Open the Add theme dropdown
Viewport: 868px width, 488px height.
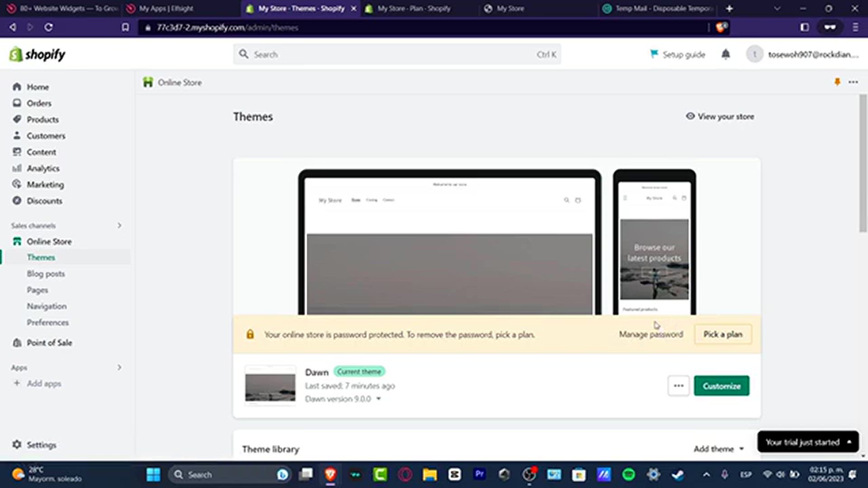tap(718, 449)
